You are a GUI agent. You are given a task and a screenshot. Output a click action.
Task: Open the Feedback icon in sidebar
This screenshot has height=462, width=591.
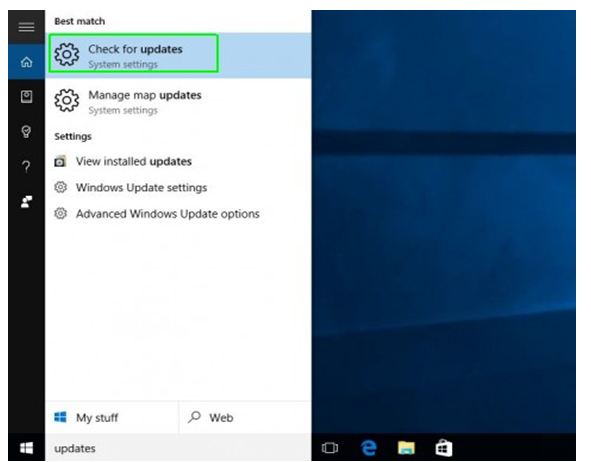point(26,201)
